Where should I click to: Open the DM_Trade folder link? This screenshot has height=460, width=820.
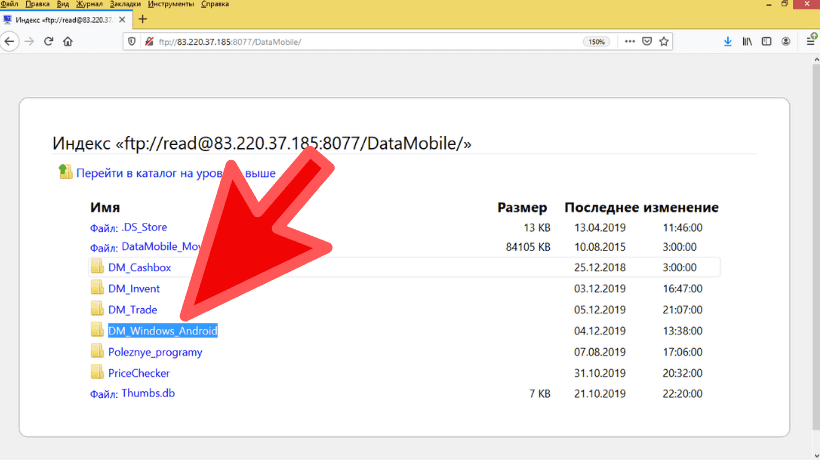click(x=132, y=309)
